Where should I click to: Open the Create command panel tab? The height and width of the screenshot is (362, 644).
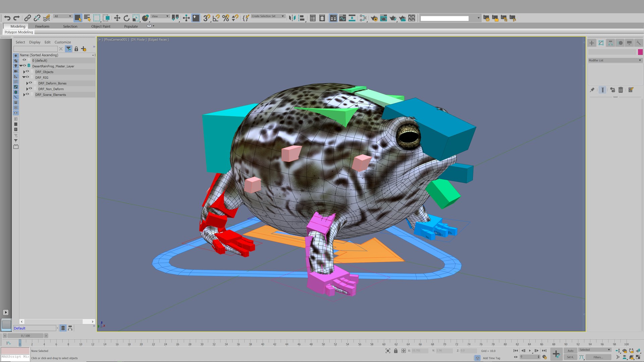pos(592,43)
